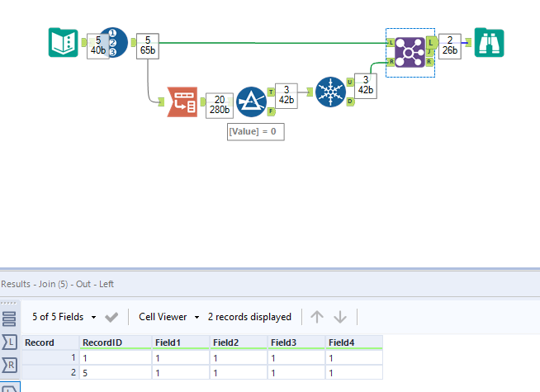Click the Unique tool D output anchor

350,102
